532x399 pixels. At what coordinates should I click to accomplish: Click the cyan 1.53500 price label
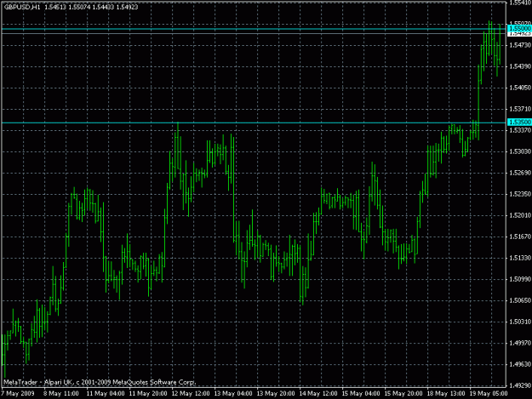519,122
